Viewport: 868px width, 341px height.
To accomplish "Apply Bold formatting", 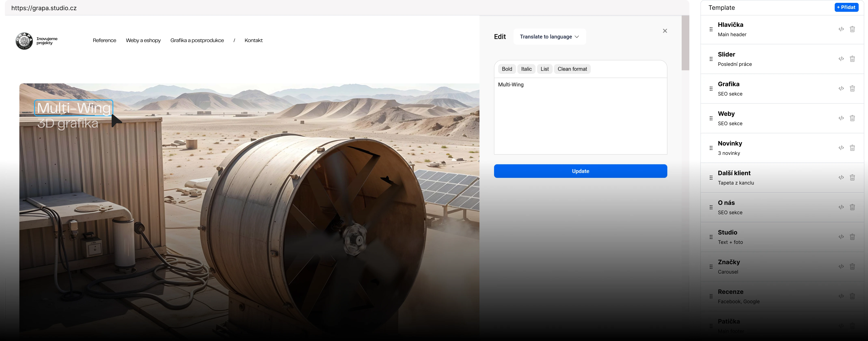I will pos(507,69).
